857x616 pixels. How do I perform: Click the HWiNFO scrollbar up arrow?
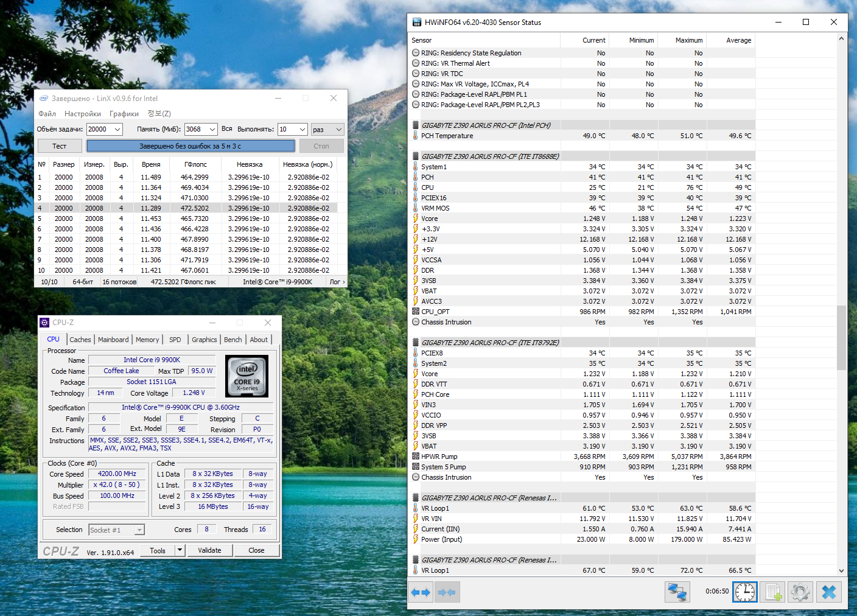[x=841, y=38]
